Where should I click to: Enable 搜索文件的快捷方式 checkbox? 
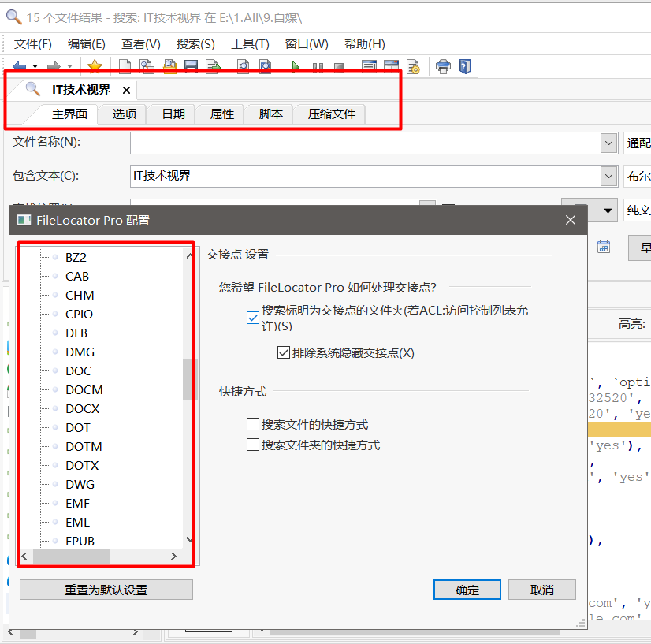(253, 424)
